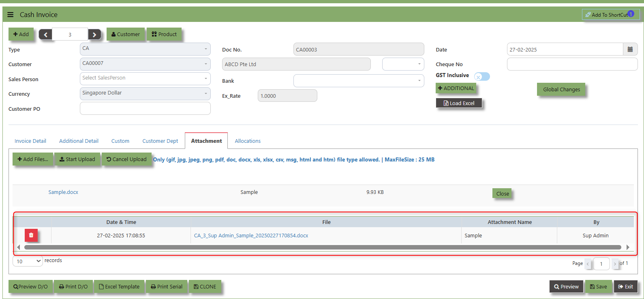Click the 9.93 KB file size text
Viewport: 644px width, 299px height.
[x=375, y=192]
